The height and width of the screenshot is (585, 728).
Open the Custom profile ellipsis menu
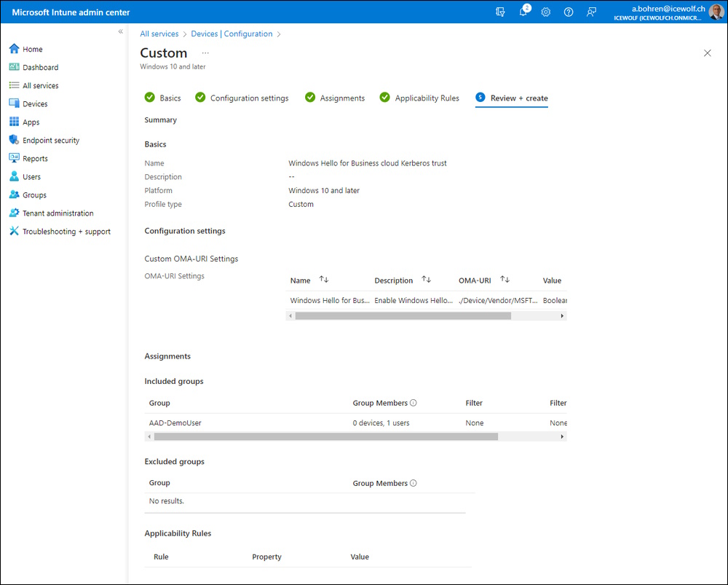(x=205, y=53)
